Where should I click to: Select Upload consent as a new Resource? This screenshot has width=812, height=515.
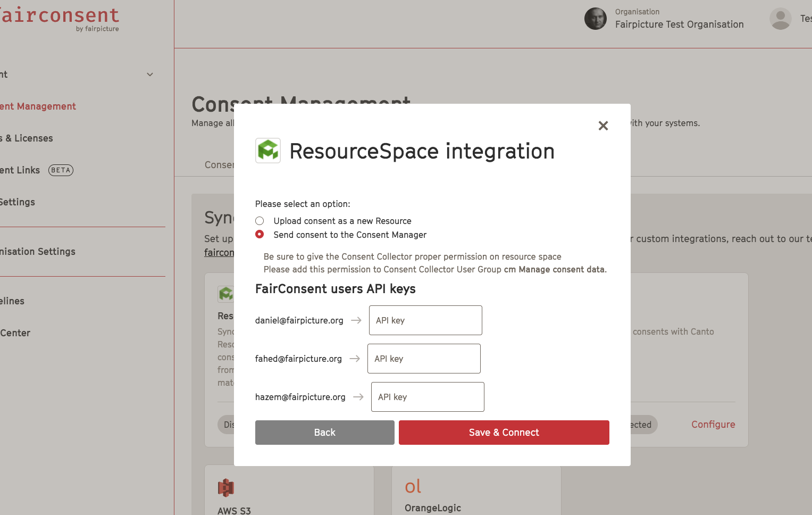259,221
